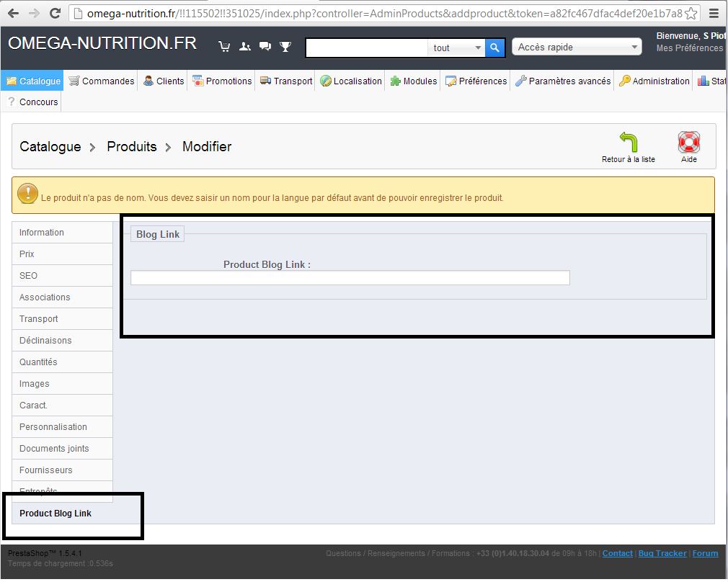Click the trophy header icon
Image resolution: width=728 pixels, height=587 pixels.
(x=285, y=46)
